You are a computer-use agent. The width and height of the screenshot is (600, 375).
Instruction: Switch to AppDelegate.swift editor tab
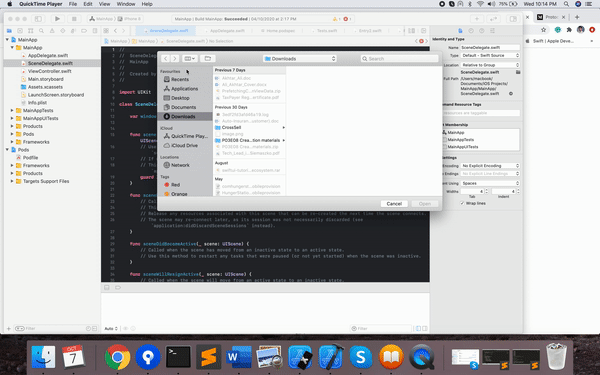[227, 31]
